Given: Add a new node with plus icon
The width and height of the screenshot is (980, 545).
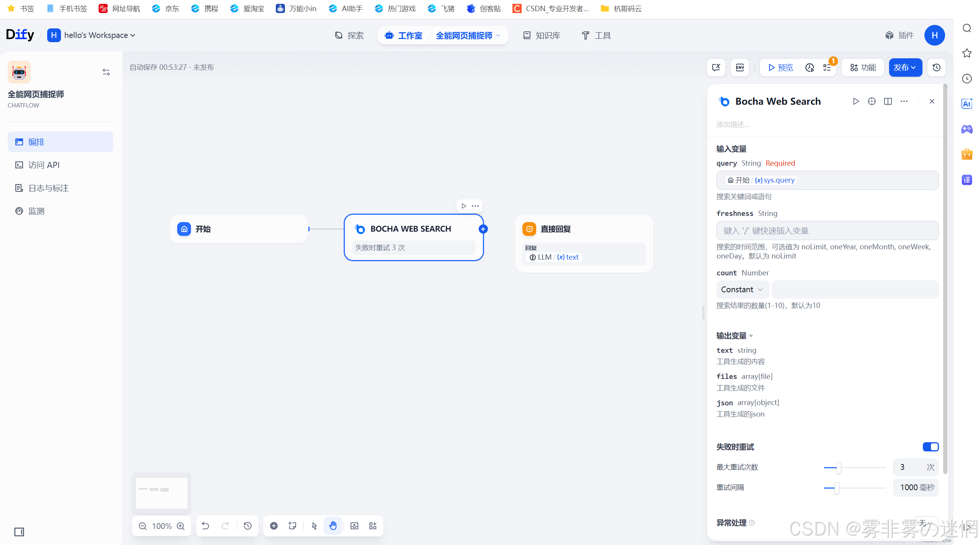Looking at the screenshot, I should [274, 526].
